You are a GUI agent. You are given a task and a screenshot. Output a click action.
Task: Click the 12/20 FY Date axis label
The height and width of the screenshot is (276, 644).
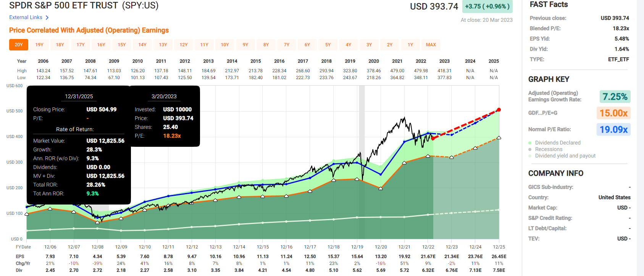point(381,247)
